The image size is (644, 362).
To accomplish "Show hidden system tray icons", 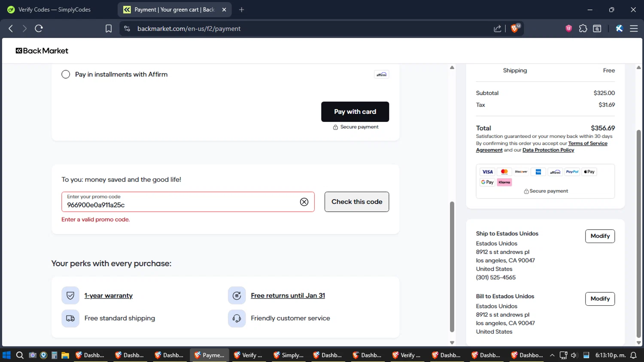I will click(552, 355).
